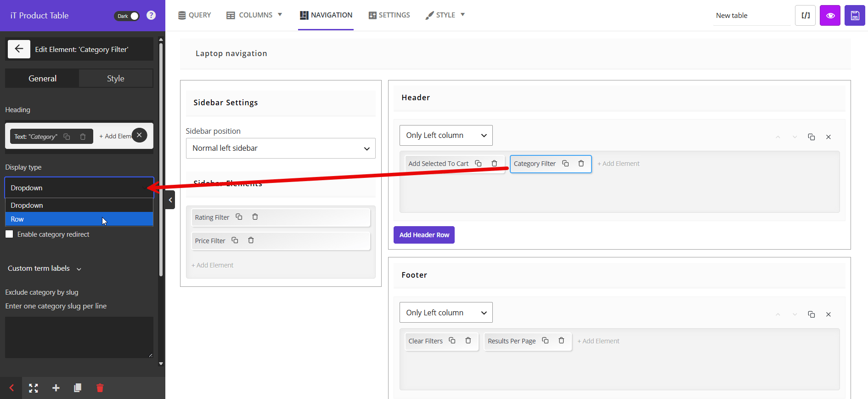Toggle fullscreen icon in bottom bar
Image resolution: width=868 pixels, height=399 pixels.
point(34,388)
